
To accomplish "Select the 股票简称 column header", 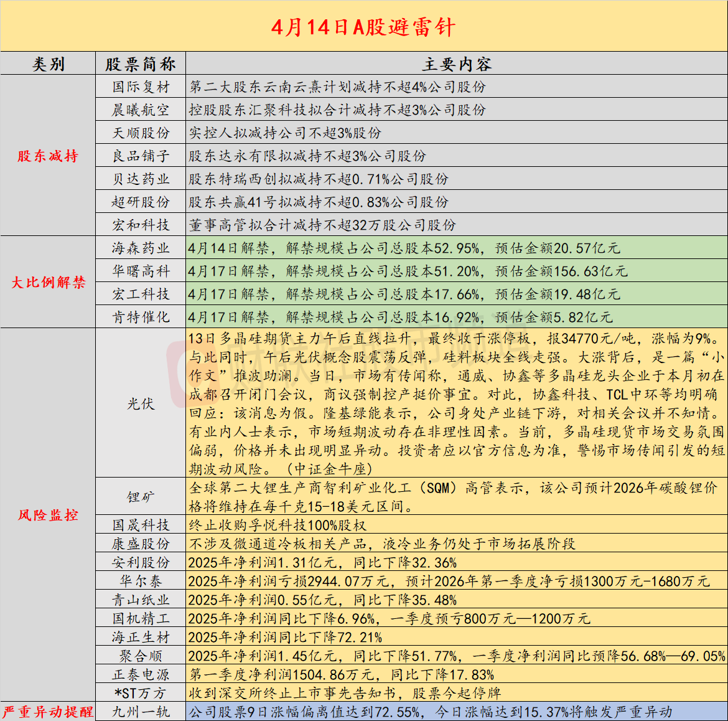I will [x=142, y=63].
